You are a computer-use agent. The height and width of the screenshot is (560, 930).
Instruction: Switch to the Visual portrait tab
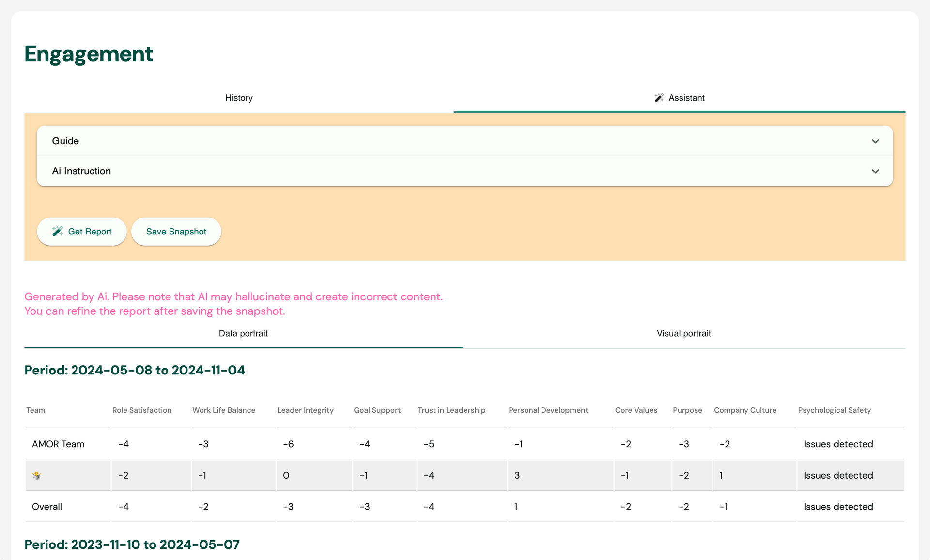click(x=683, y=333)
